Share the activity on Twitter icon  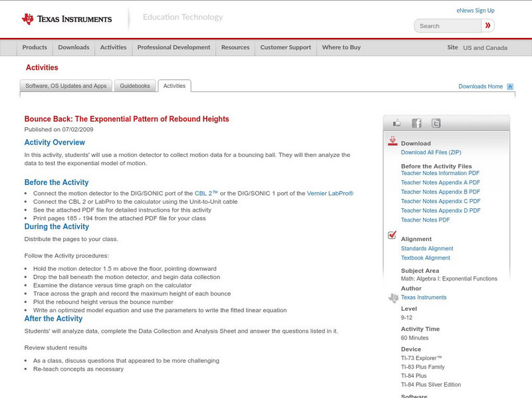(436, 123)
